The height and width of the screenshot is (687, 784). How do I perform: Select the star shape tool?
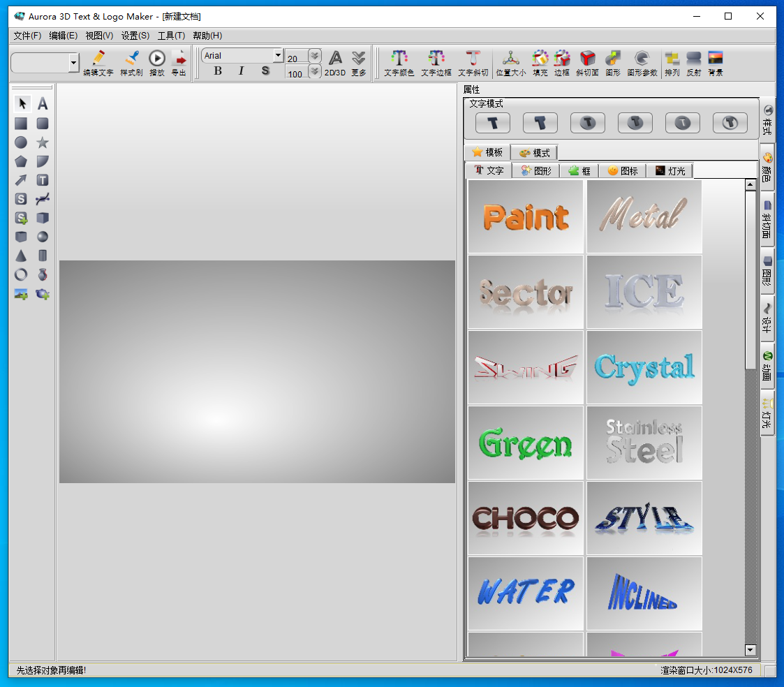point(43,142)
